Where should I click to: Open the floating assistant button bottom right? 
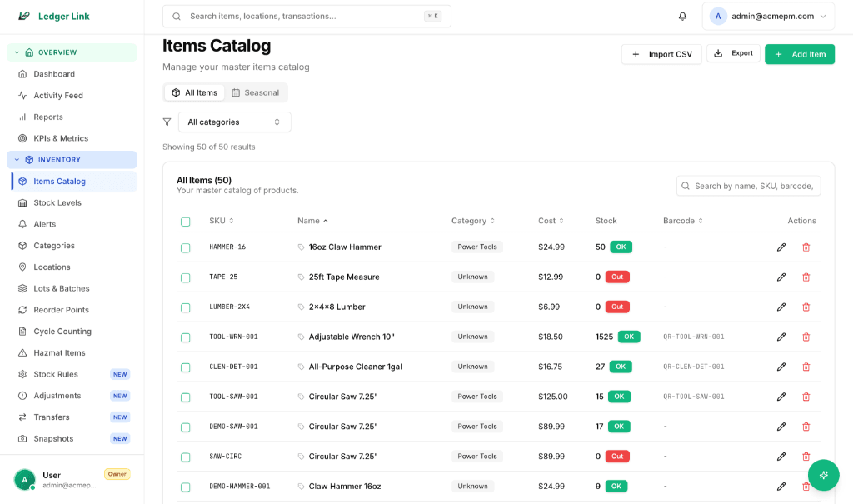[x=823, y=474]
